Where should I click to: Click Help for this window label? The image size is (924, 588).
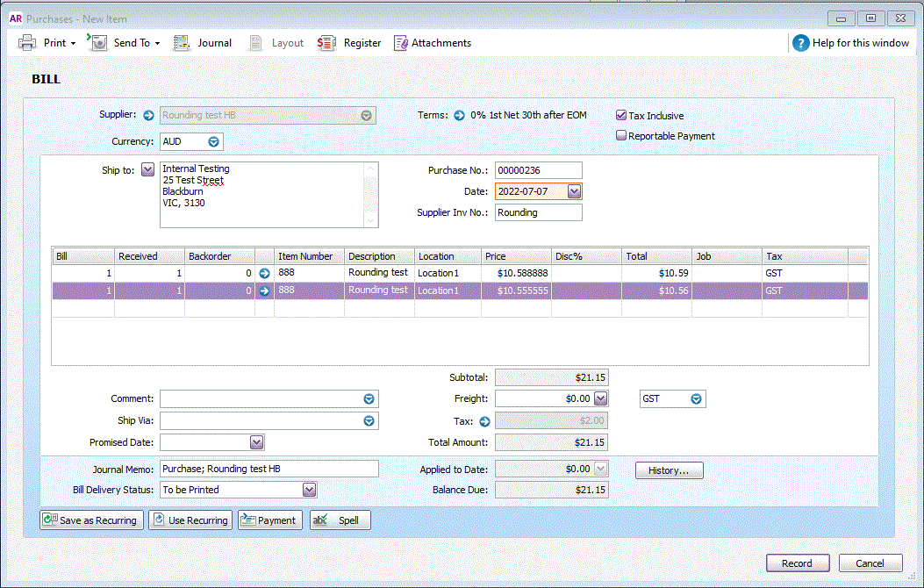click(x=860, y=43)
